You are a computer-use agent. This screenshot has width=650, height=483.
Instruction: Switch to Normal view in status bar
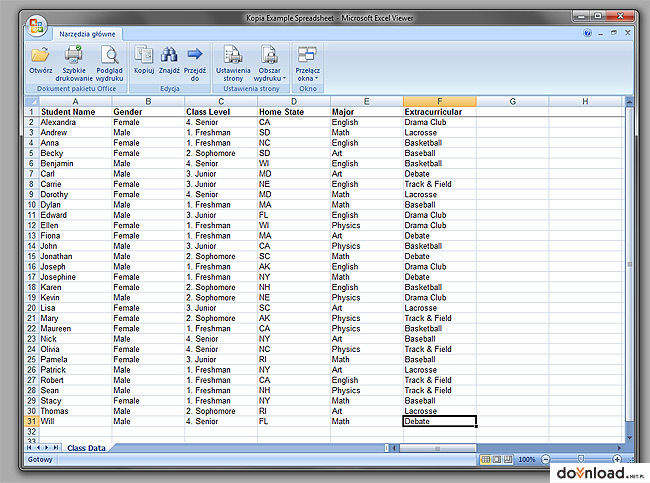tap(485, 459)
